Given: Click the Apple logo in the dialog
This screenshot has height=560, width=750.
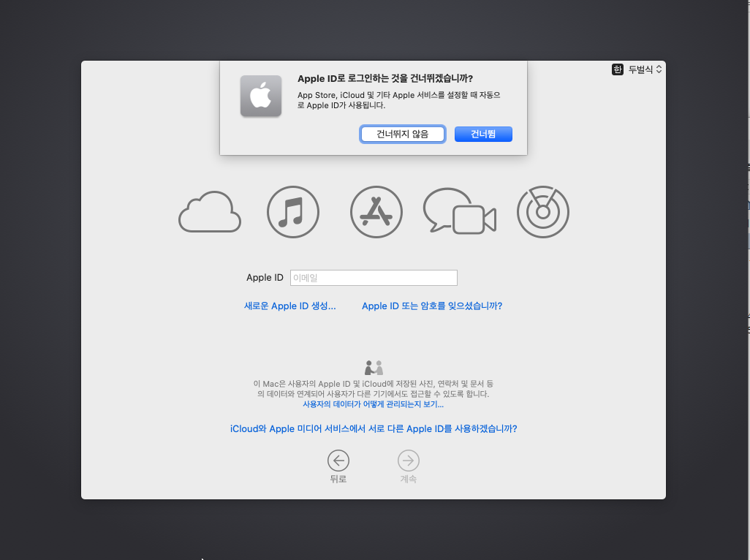Looking at the screenshot, I should point(261,96).
